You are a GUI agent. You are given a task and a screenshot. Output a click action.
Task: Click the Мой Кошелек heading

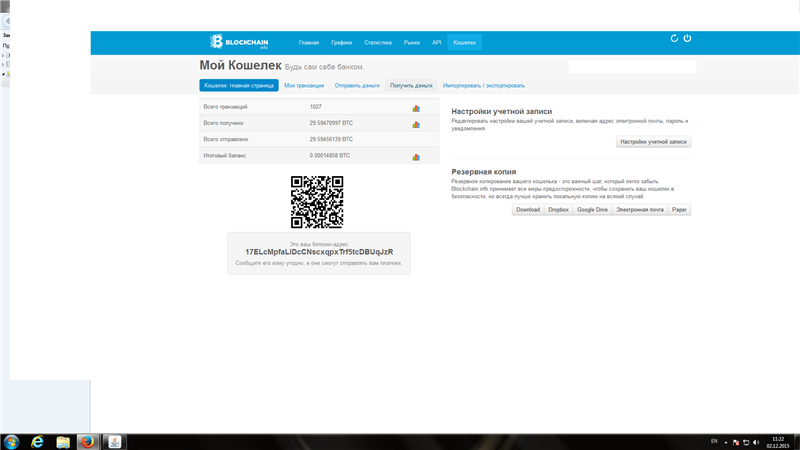point(240,65)
